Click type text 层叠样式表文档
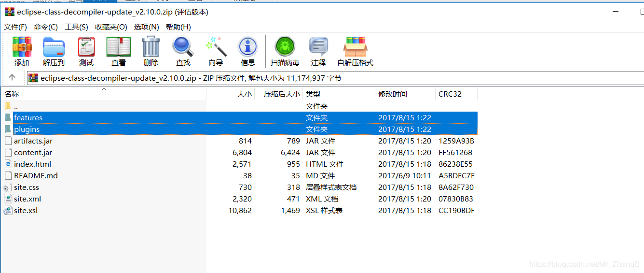The height and width of the screenshot is (273, 644). pos(331,187)
